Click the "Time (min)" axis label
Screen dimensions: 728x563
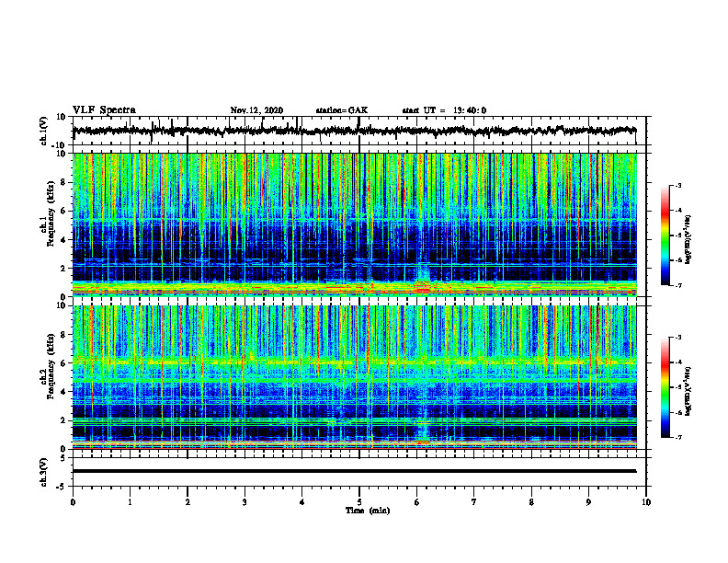point(368,511)
